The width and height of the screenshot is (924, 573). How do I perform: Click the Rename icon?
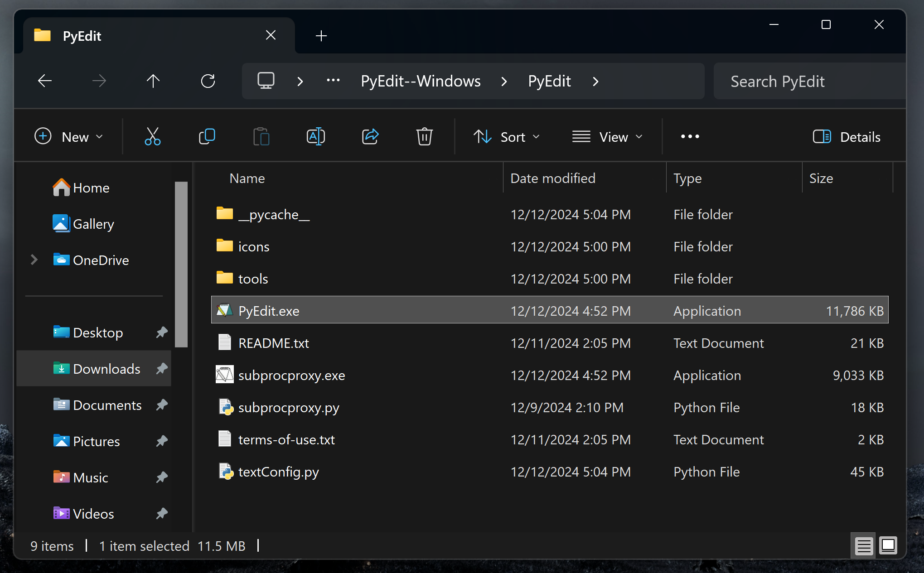316,136
